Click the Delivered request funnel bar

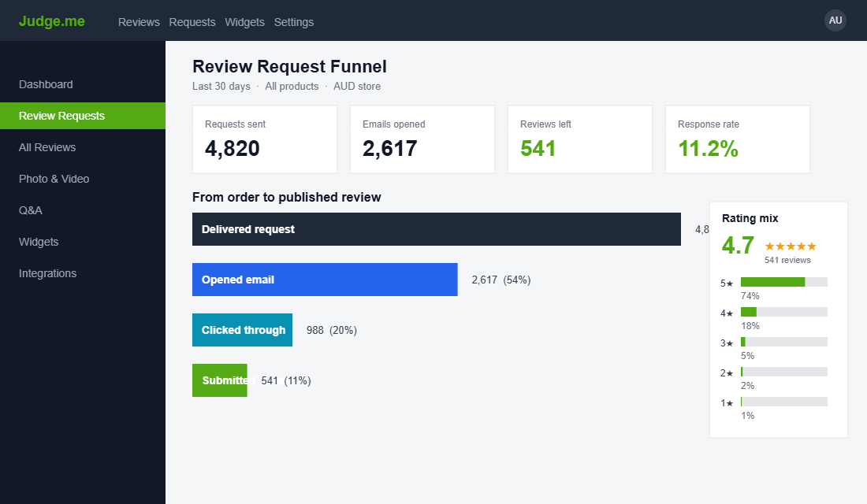pos(437,229)
